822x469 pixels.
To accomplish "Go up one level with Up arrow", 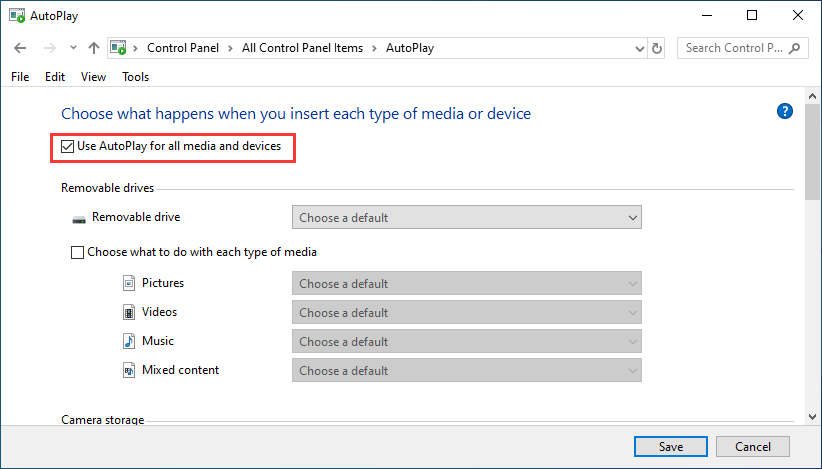I will [x=94, y=48].
